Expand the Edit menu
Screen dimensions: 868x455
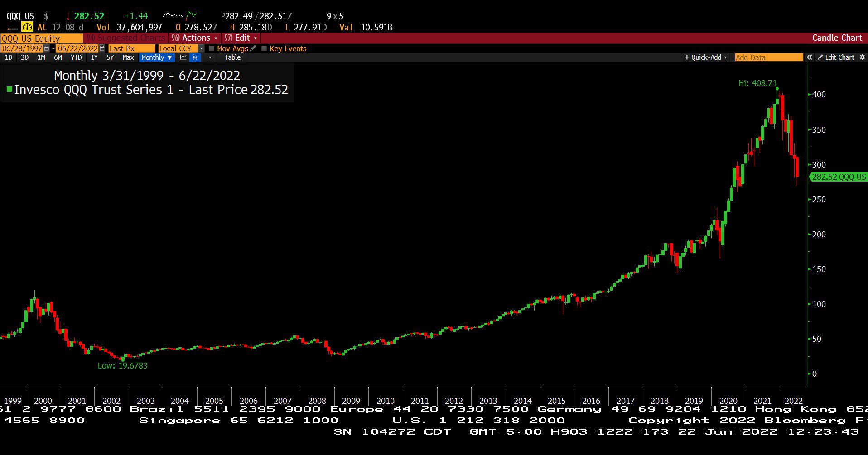tap(241, 38)
